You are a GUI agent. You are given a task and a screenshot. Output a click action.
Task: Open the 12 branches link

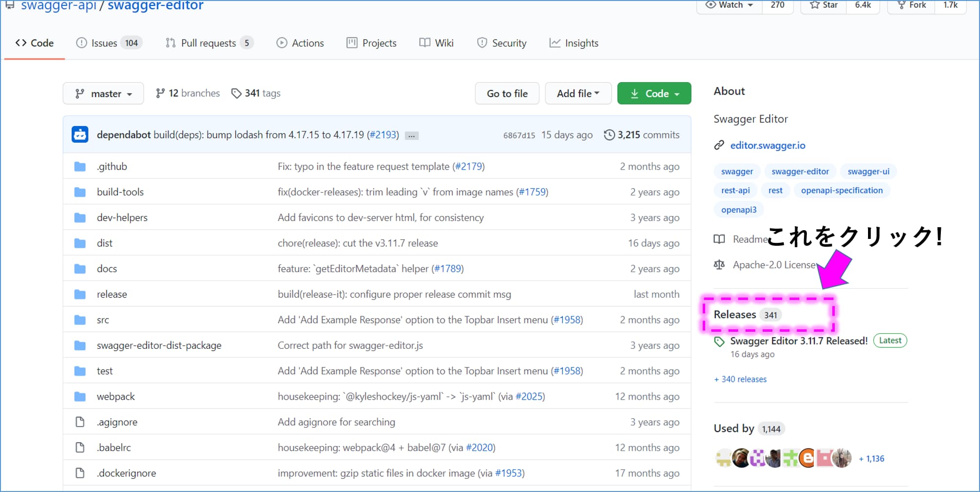point(188,93)
